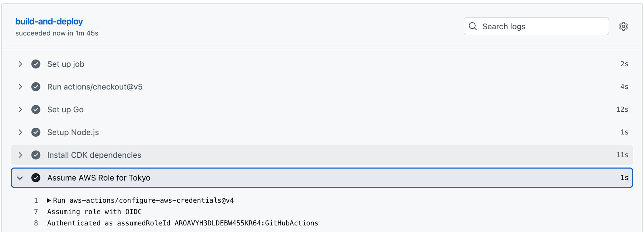Expand the Run configure-aws-credentials log group triangle
The image size is (644, 232).
pyautogui.click(x=49, y=200)
